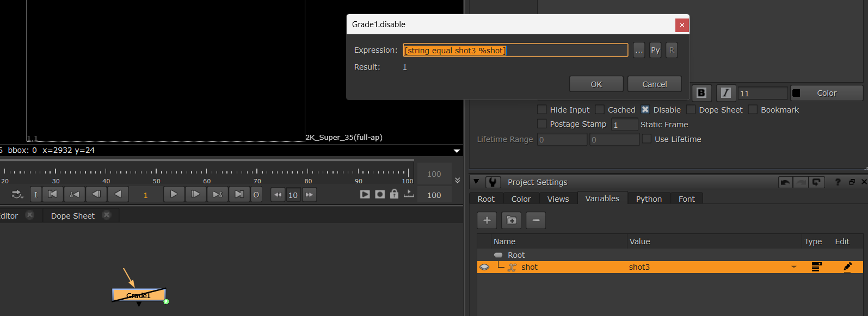Enable the Postage Stamp checkbox

542,124
